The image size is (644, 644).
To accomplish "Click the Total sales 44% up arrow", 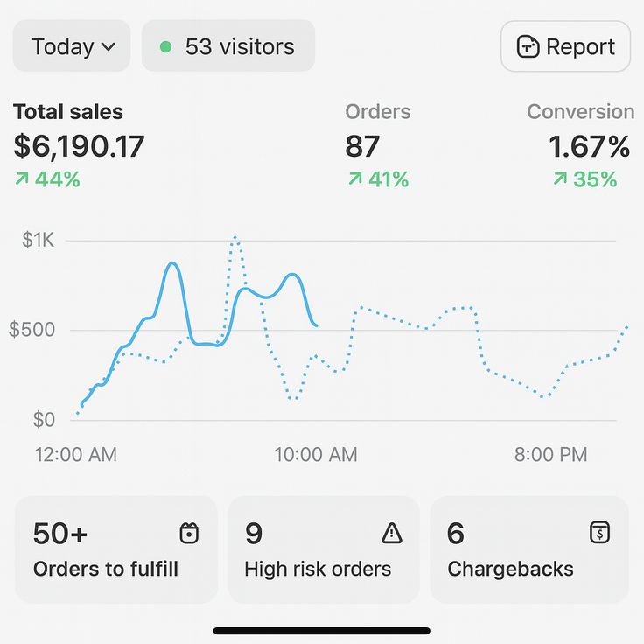I will pos(22,179).
